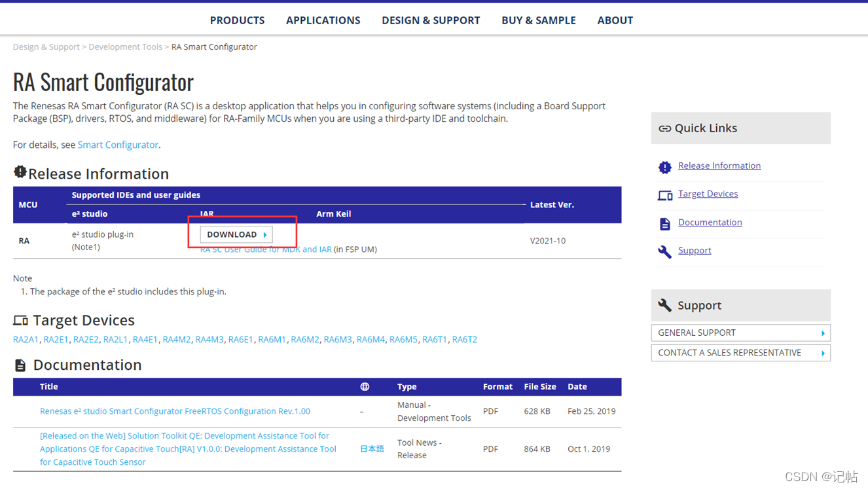Open the RA6M1 device link

point(272,340)
